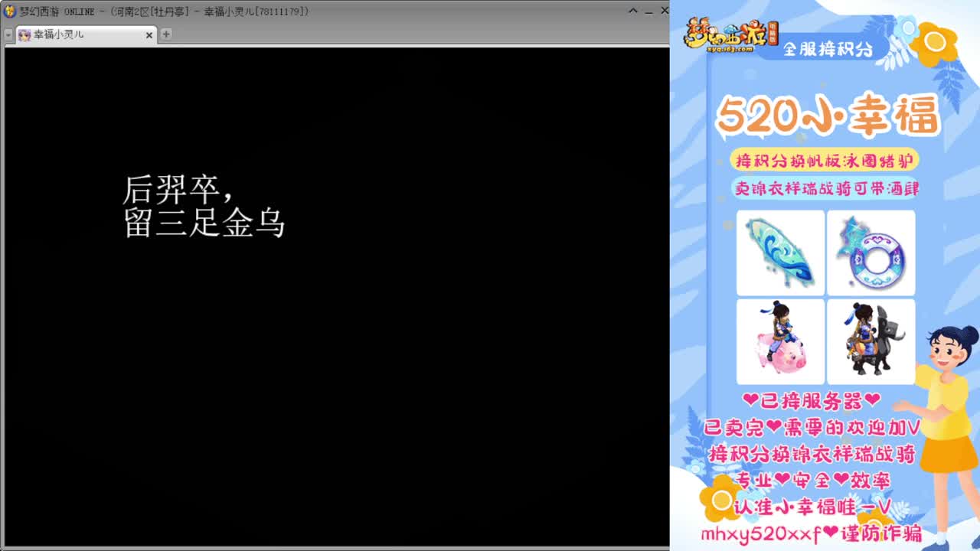
Task: Collapse window with the up chevron button
Action: (633, 11)
